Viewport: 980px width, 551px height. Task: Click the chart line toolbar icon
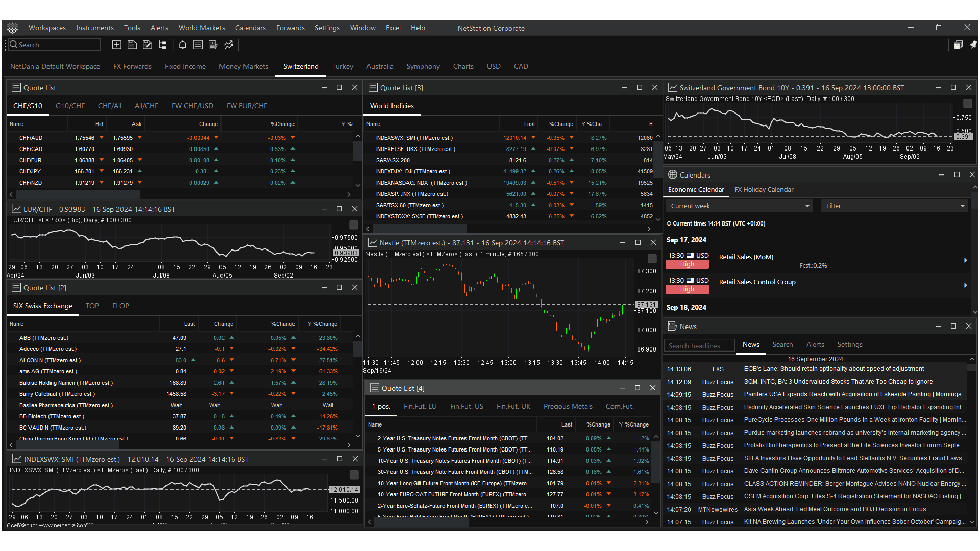(x=229, y=45)
